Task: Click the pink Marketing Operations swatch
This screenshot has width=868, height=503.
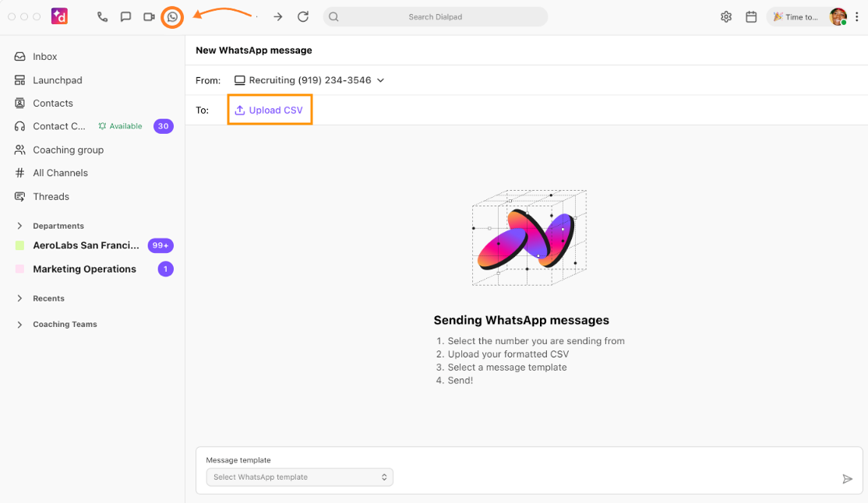Action: coord(19,269)
